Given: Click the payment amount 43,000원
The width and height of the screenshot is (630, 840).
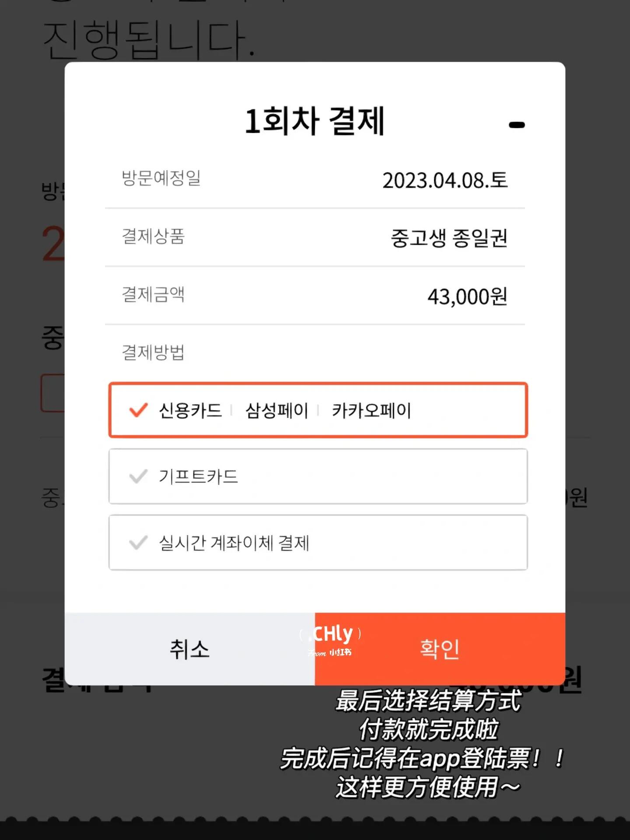Looking at the screenshot, I should tap(467, 296).
